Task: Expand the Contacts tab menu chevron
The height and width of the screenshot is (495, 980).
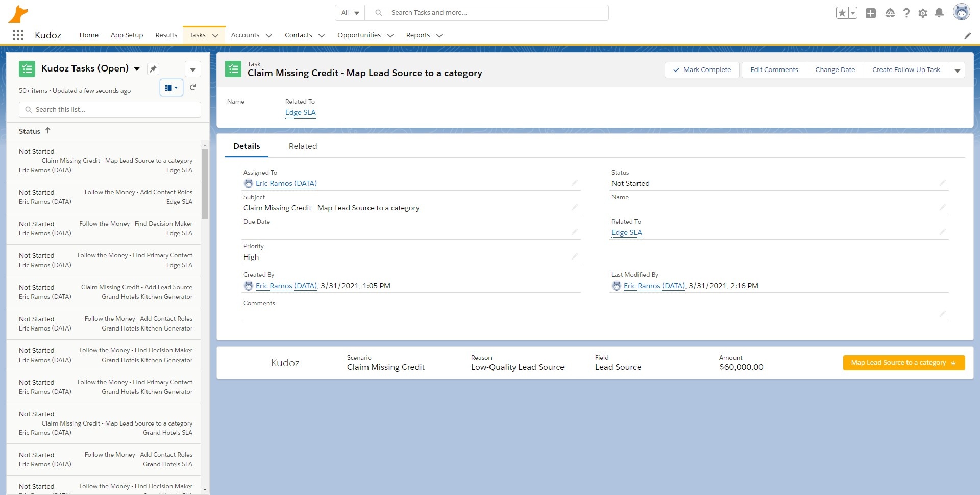Action: 322,36
